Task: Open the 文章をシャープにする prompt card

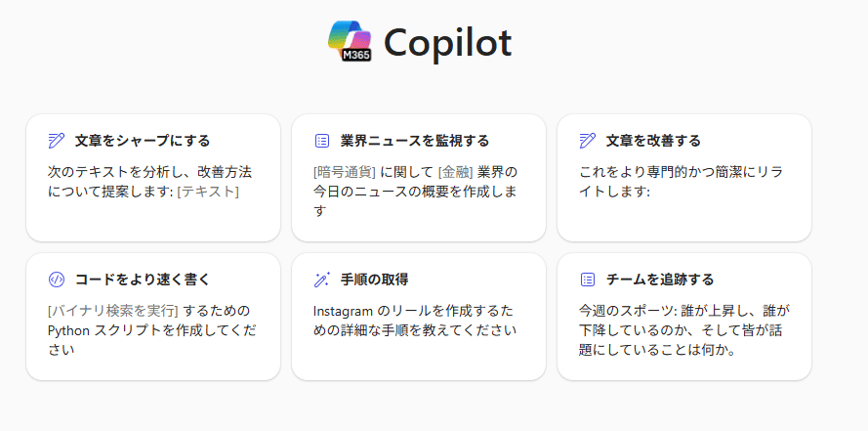Action: pos(153,178)
